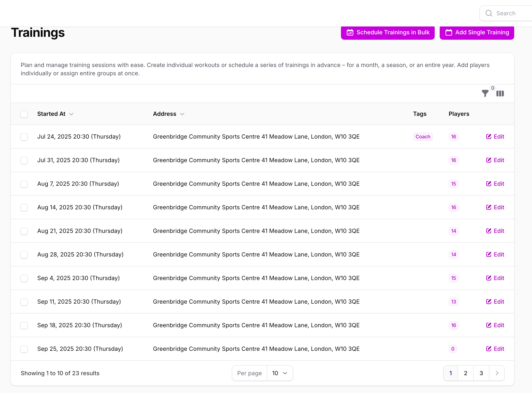The height and width of the screenshot is (393, 532).
Task: Click the next page arrow icon
Action: (x=497, y=373)
